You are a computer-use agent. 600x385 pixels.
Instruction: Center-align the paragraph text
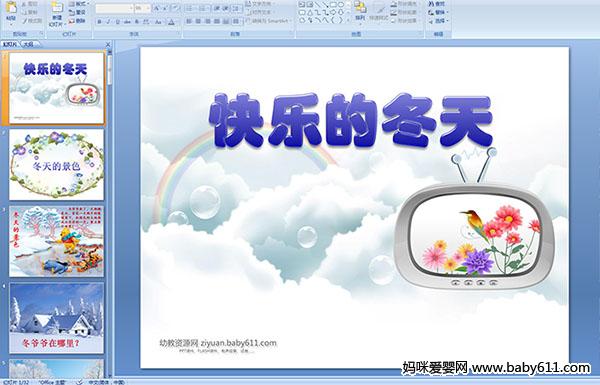click(x=198, y=22)
